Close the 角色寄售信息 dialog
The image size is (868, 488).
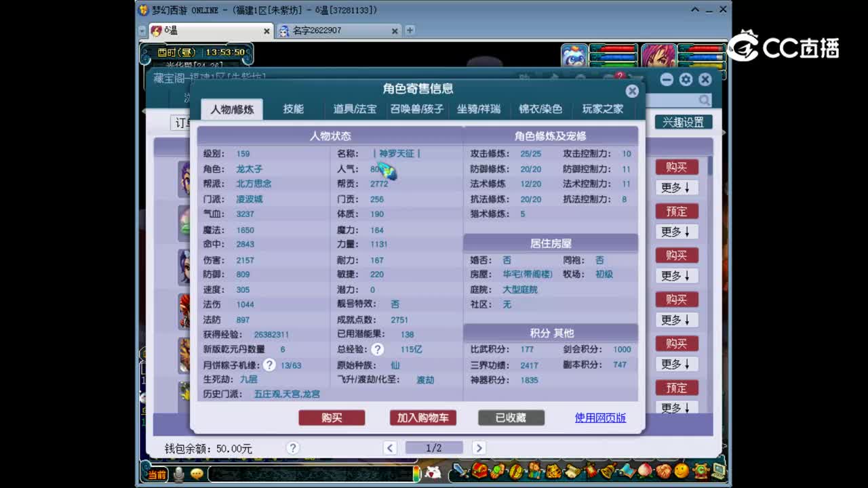[x=632, y=91]
